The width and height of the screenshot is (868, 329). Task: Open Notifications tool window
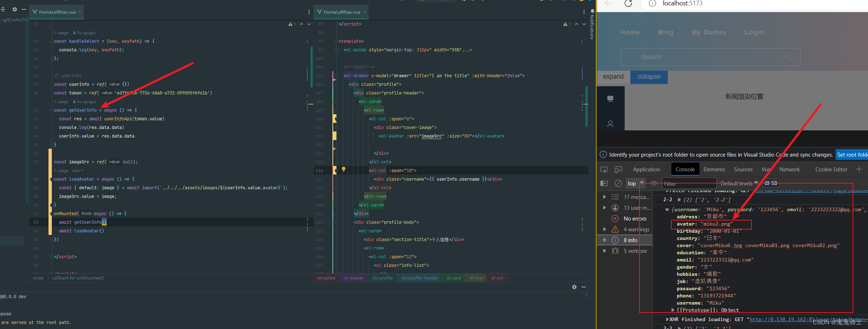[x=592, y=24]
